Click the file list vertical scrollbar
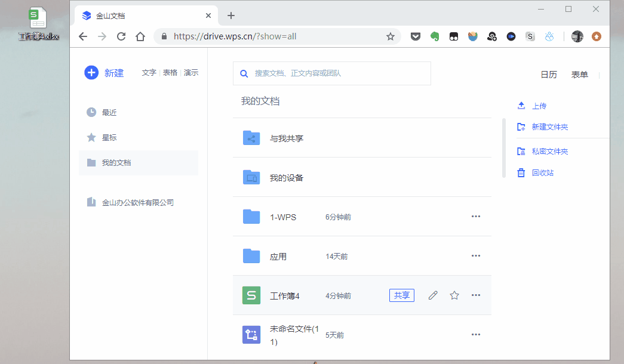Screen dimensions: 624x364 504,148
